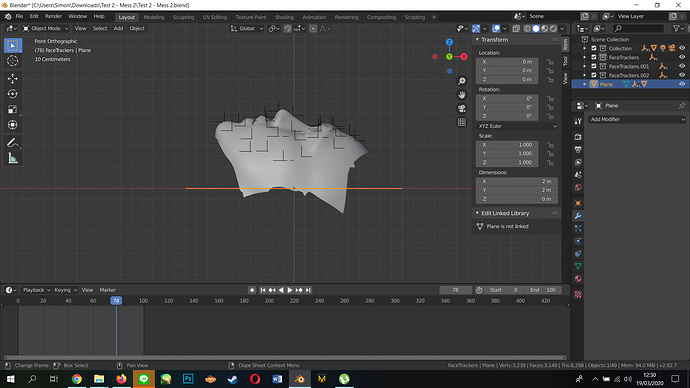Viewport: 690px width, 388px height.
Task: Toggle FaceTrackers collection checkbox
Action: click(594, 57)
